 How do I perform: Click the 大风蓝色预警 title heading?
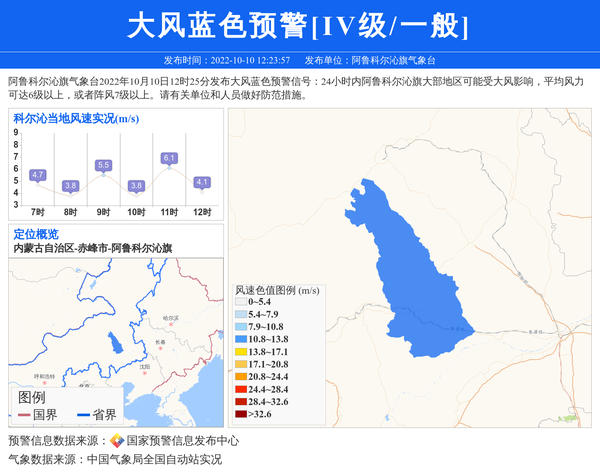click(300, 26)
